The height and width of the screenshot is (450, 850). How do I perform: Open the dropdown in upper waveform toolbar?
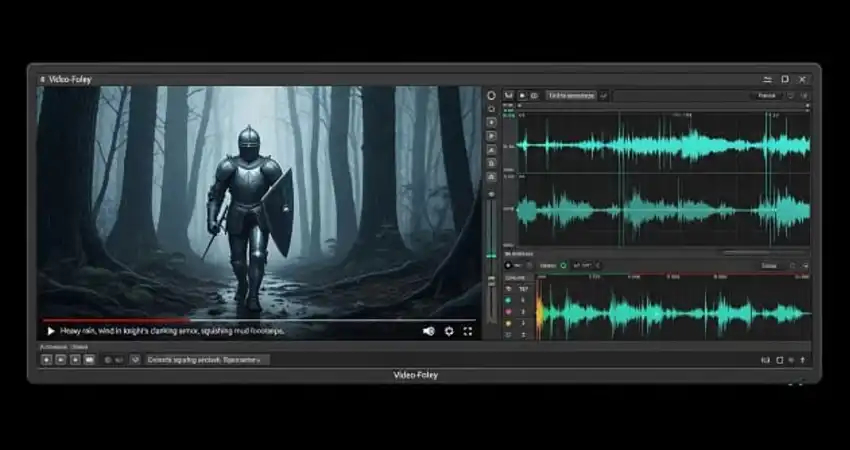pyautogui.click(x=571, y=96)
